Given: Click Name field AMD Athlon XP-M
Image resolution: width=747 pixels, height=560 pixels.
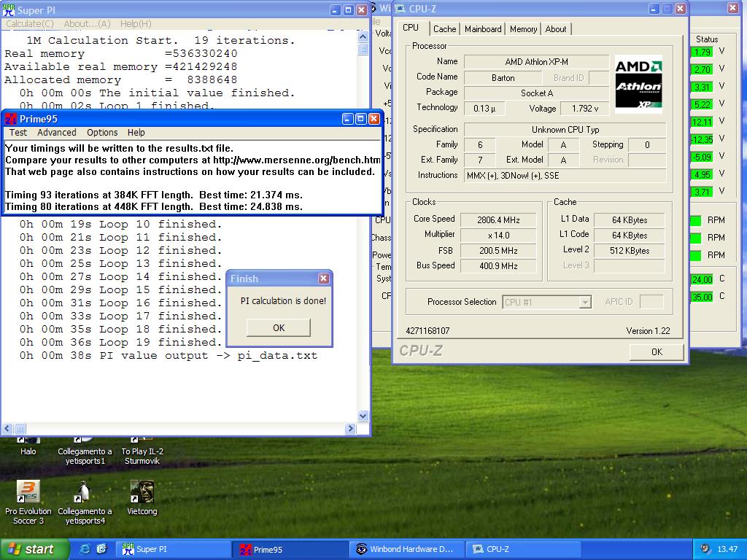Looking at the screenshot, I should coord(536,62).
